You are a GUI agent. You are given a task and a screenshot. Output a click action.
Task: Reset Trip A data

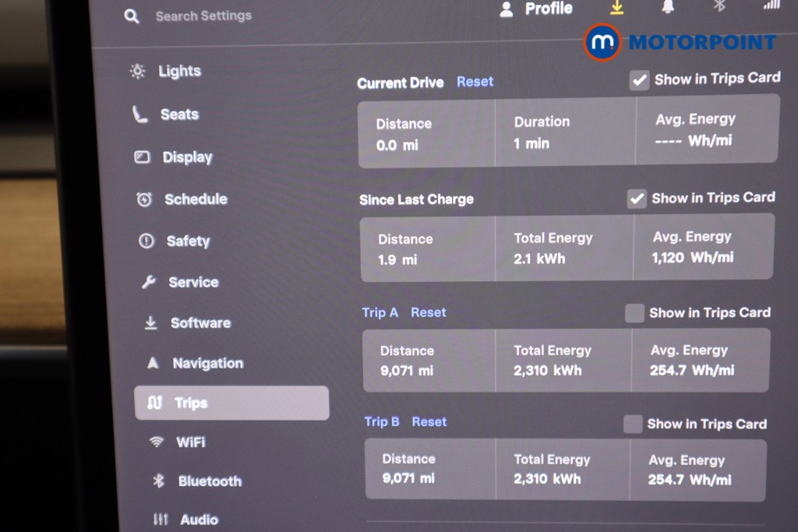[x=428, y=312]
